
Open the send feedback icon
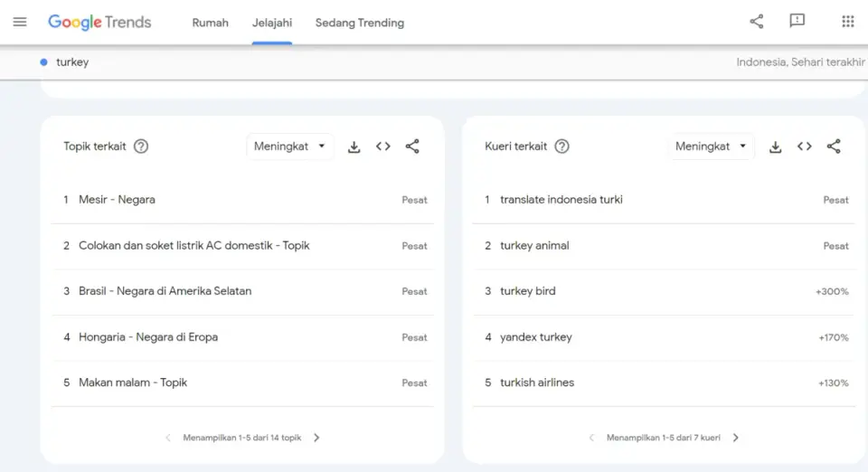[797, 21]
